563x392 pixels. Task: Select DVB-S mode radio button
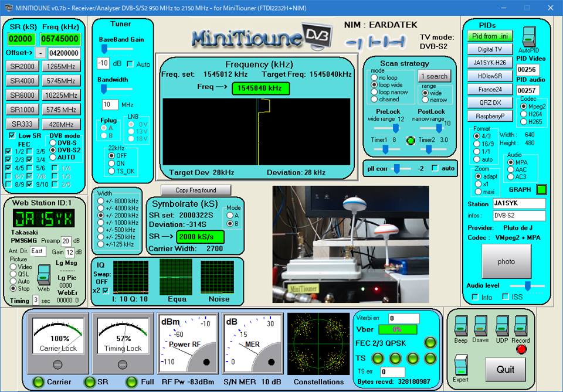[53, 143]
